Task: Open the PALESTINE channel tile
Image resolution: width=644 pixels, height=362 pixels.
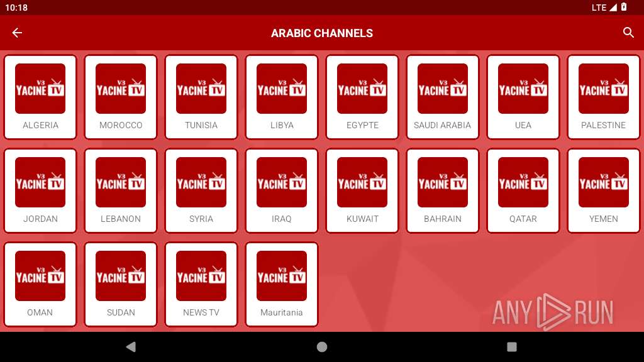Action: click(604, 97)
